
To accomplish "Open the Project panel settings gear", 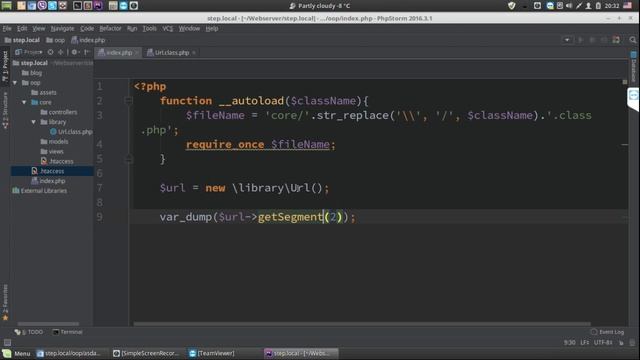I will [75, 52].
